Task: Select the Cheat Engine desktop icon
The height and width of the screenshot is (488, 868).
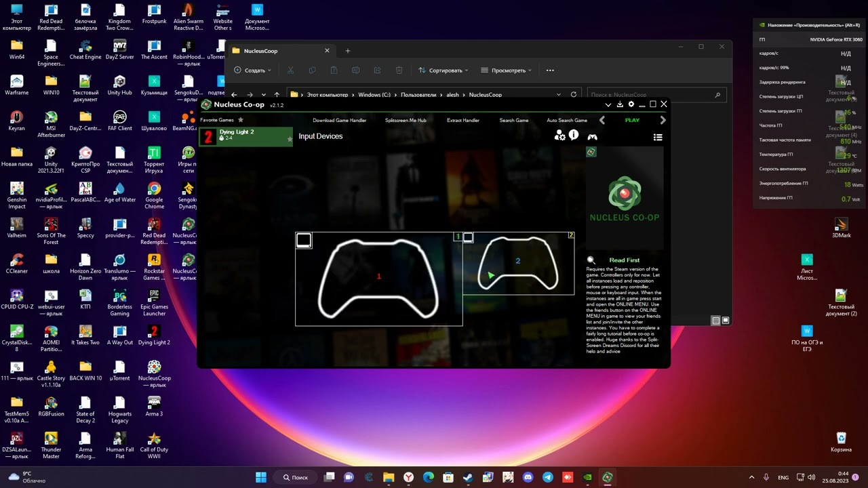Action: click(85, 49)
